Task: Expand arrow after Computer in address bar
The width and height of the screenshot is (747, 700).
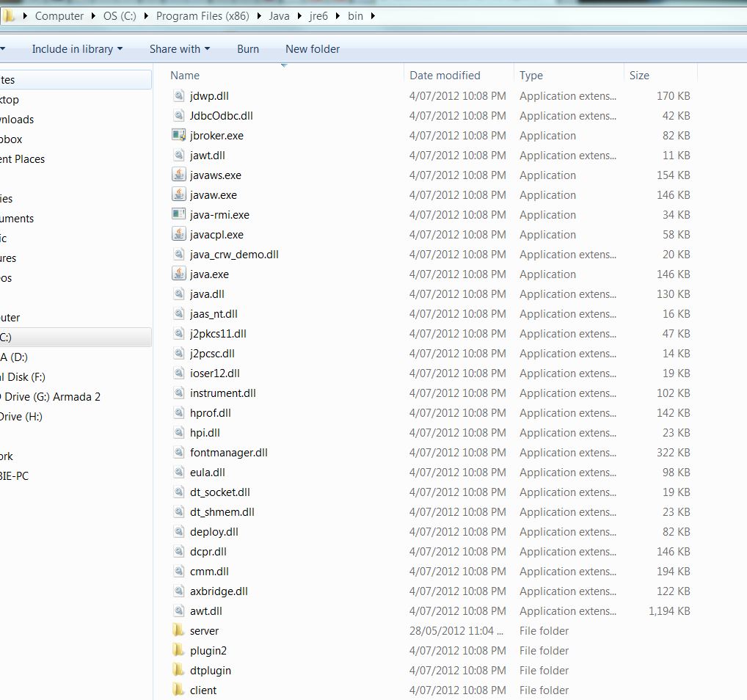Action: [x=93, y=16]
